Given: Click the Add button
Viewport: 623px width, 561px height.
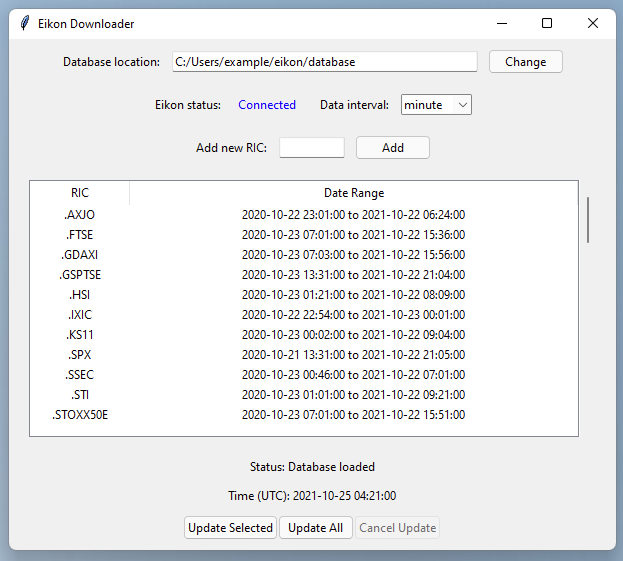Looking at the screenshot, I should coord(393,147).
